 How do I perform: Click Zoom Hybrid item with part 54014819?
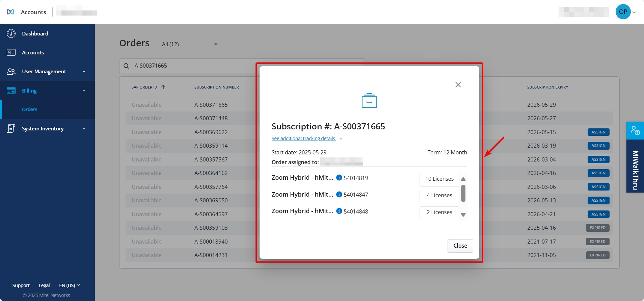[302, 178]
